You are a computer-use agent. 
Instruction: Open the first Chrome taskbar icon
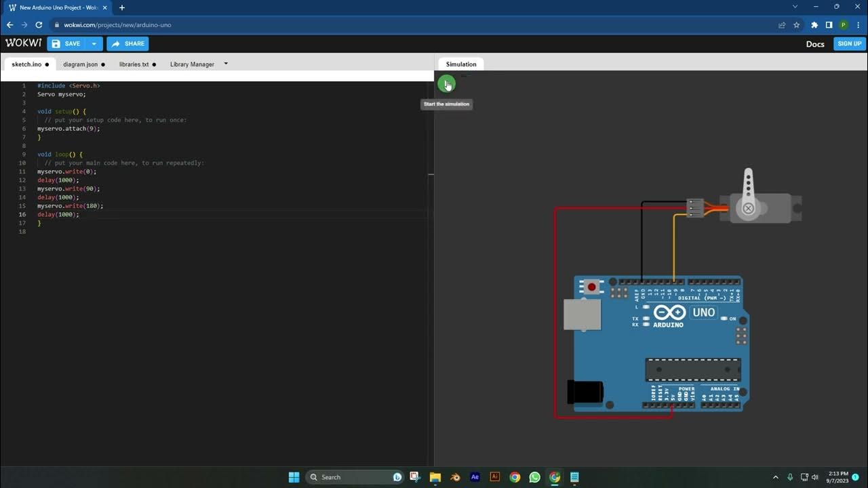(x=515, y=477)
